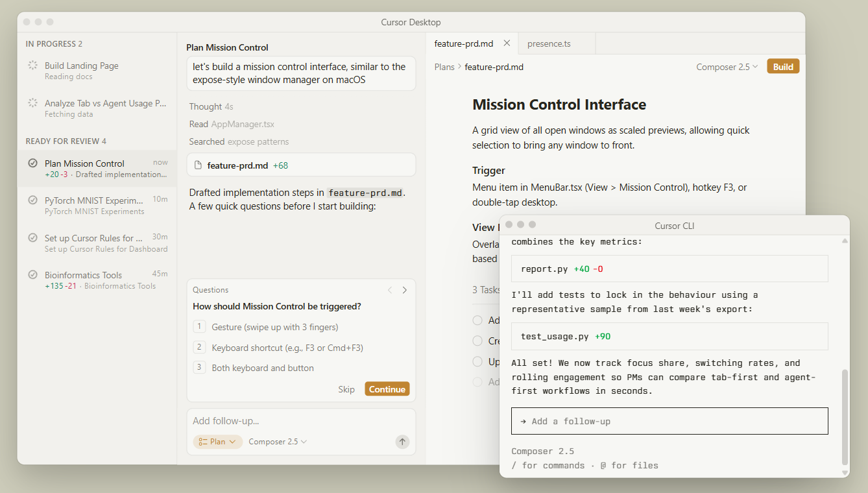Select option 3 Both keyboard and button
The width and height of the screenshot is (868, 493).
[x=301, y=368]
